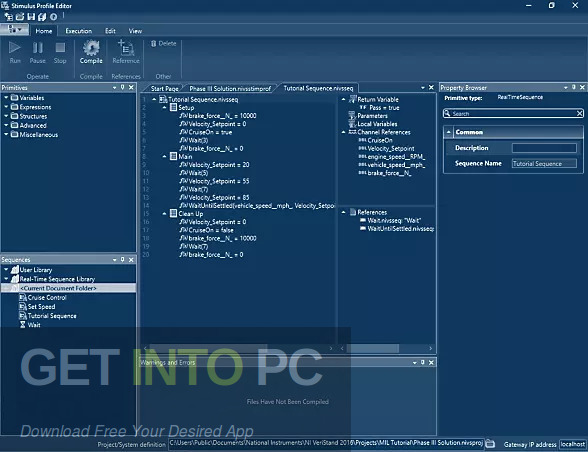Expand Real-Time Sequence Library node
This screenshot has height=452, width=588.
click(6, 279)
